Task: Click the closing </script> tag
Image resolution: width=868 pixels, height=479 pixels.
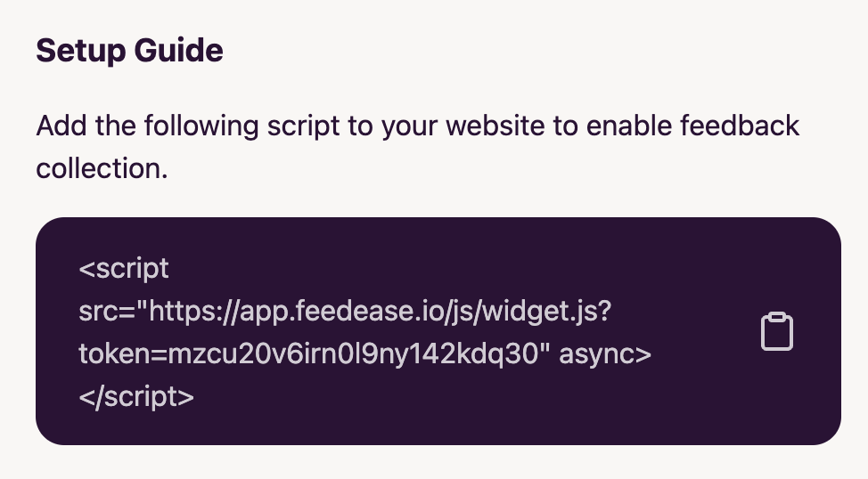Action: 136,396
